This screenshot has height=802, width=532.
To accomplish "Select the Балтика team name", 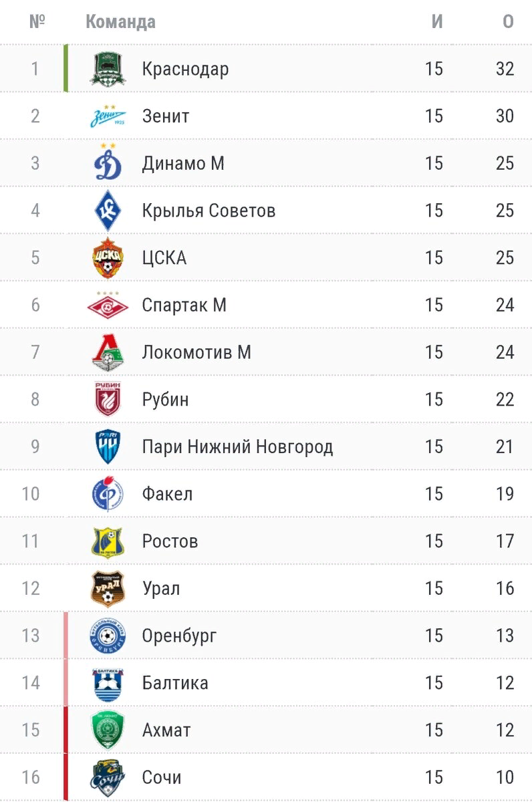I will 175,683.
